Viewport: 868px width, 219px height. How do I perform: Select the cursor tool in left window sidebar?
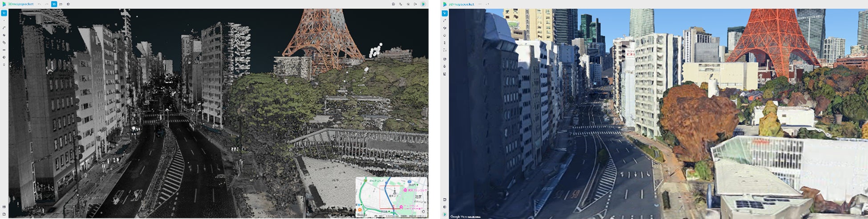click(4, 13)
